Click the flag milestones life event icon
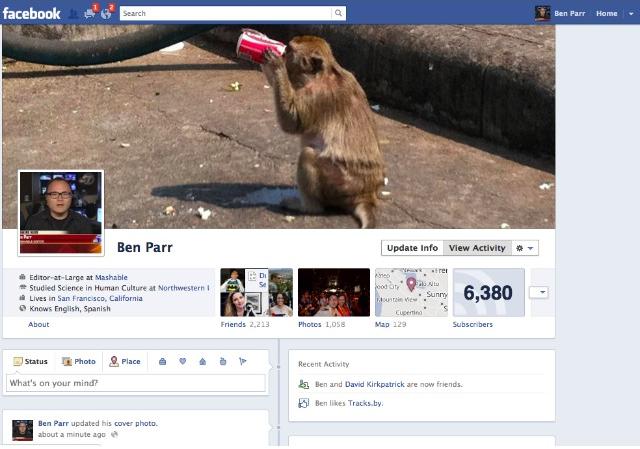Image resolution: width=640 pixels, height=449 pixels. 243,361
